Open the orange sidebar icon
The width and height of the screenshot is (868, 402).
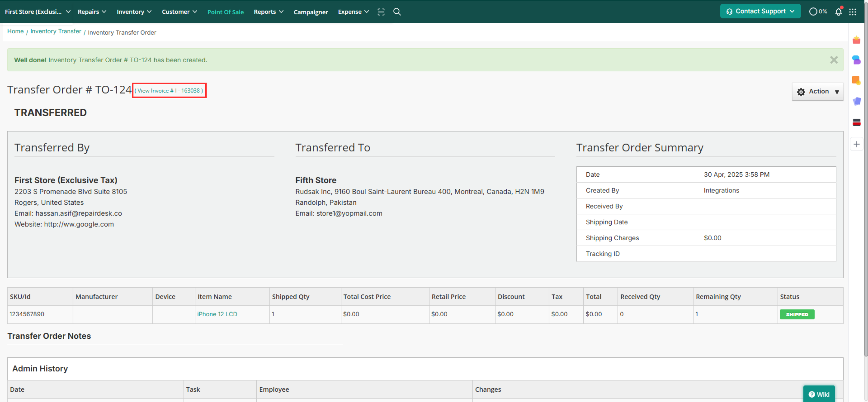(x=856, y=81)
